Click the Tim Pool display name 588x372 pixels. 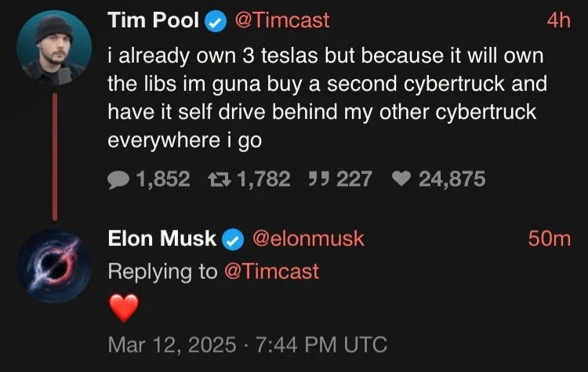(154, 21)
